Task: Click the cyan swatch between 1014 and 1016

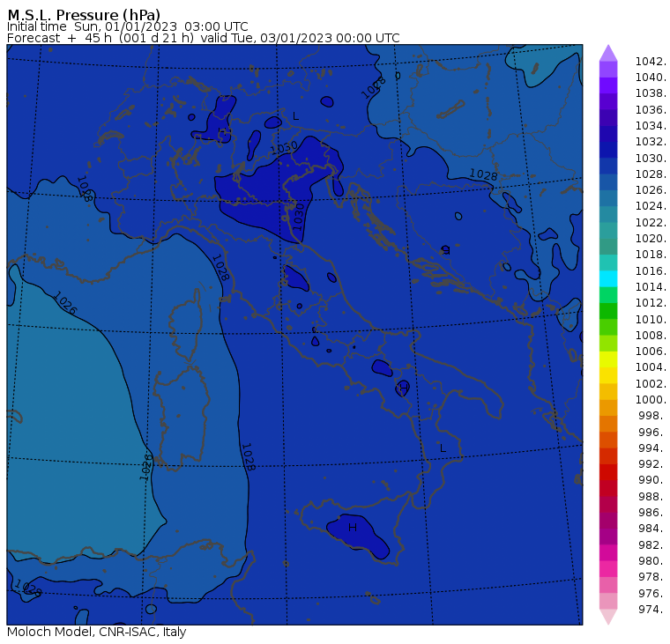Action: [608, 278]
